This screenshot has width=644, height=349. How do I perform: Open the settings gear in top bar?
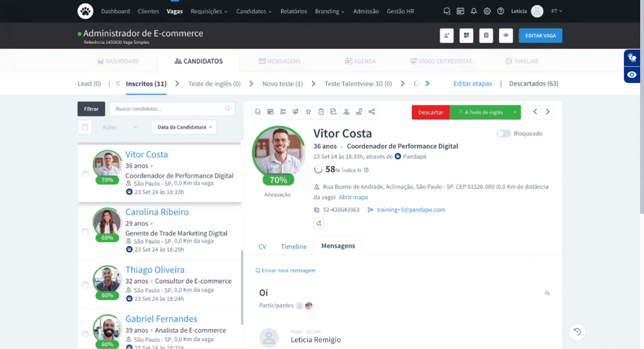coord(487,11)
